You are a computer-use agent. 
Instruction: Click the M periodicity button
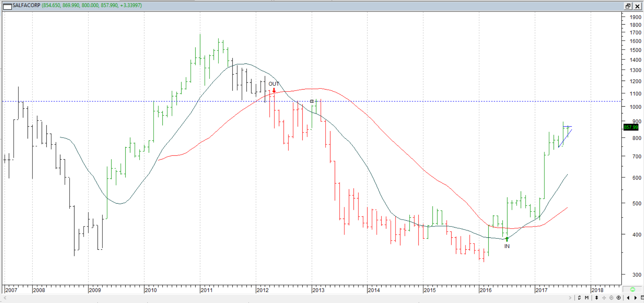(x=587, y=298)
